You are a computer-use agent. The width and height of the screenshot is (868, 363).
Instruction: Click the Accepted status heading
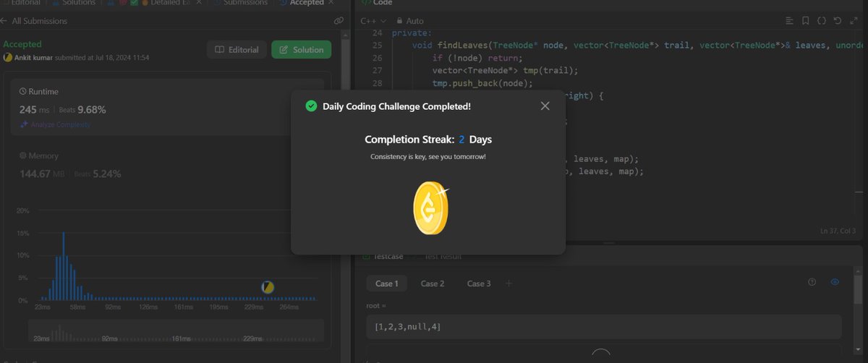[22, 44]
